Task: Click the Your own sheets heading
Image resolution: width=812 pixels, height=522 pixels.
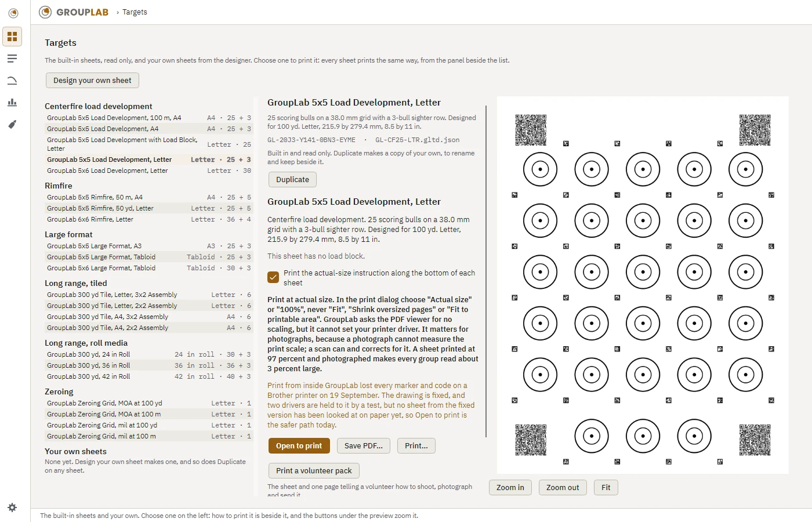Action: pos(75,451)
